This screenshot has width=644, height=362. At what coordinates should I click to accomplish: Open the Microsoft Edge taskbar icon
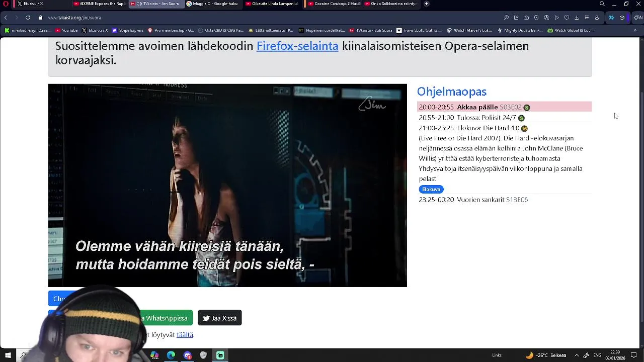(171, 355)
